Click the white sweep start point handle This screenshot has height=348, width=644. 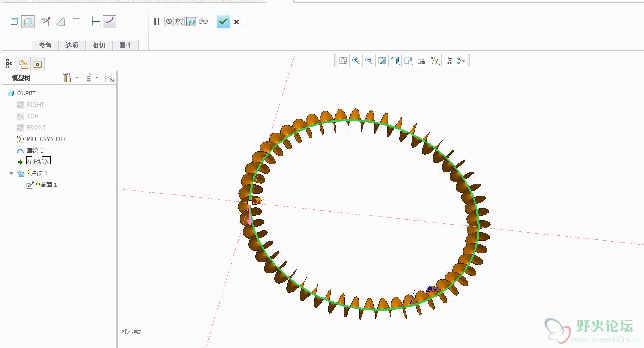pos(250,203)
